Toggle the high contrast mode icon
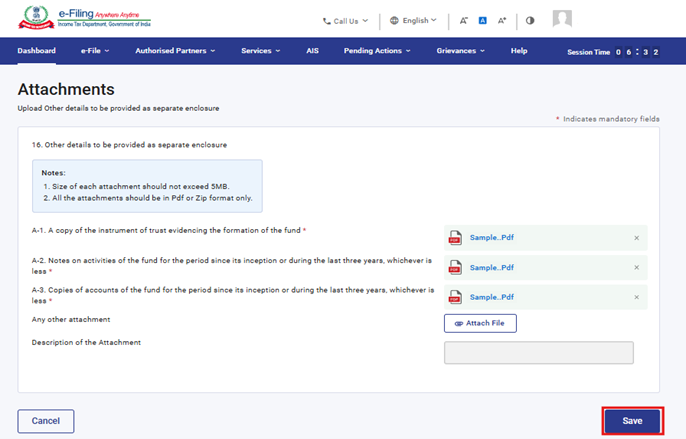Viewport: 686px width, 439px height. click(x=530, y=20)
